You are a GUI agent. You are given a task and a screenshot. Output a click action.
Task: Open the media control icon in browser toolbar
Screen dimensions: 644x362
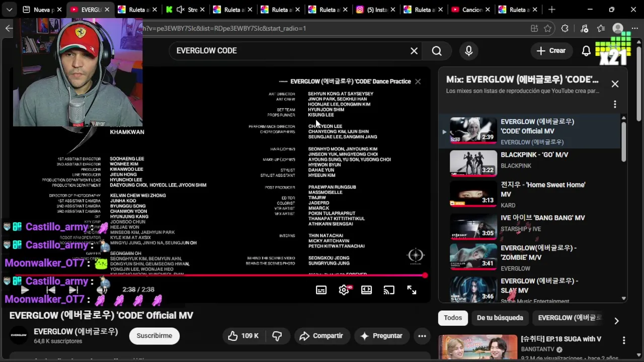tap(584, 29)
